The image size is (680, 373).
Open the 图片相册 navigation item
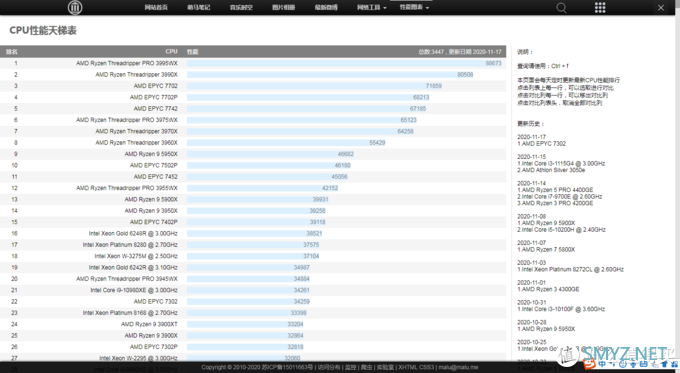tap(284, 7)
